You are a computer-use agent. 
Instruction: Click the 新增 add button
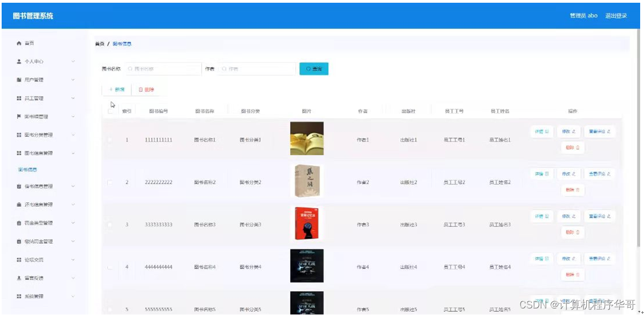[x=116, y=89]
